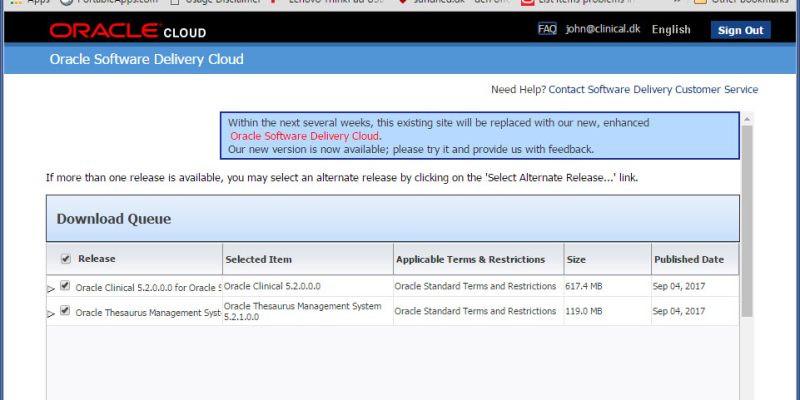The height and width of the screenshot is (400, 800).
Task: Click Thesaurus row's Standard Terms and Restrictions
Action: coord(475,311)
